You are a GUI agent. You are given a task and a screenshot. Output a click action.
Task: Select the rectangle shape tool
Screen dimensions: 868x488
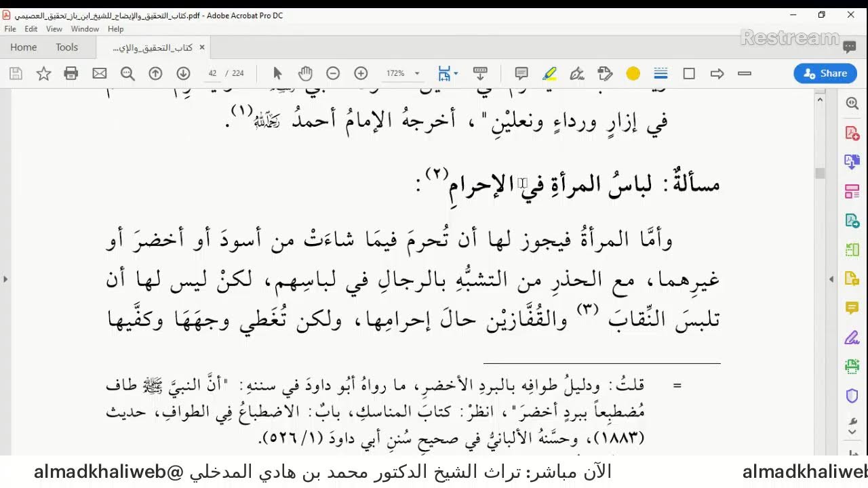click(x=689, y=73)
